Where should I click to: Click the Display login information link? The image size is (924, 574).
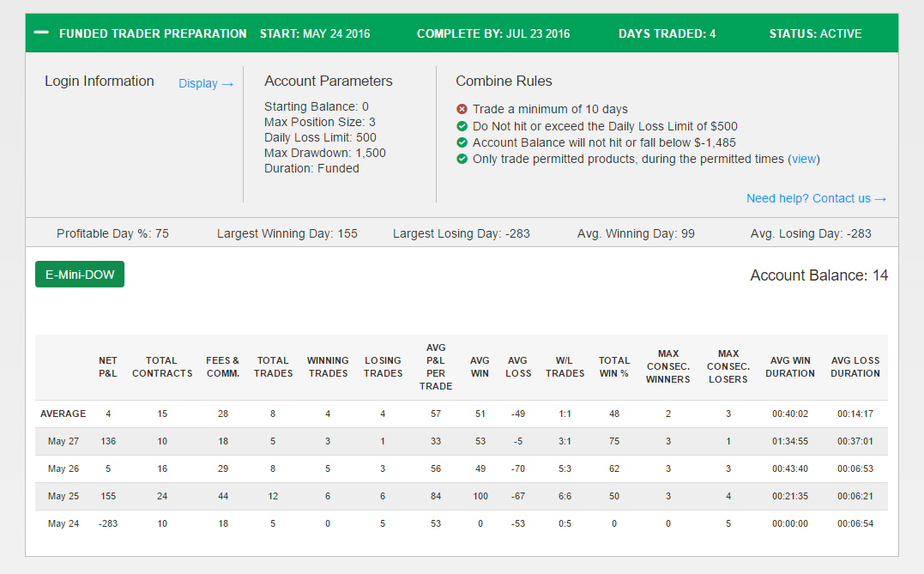(x=206, y=84)
